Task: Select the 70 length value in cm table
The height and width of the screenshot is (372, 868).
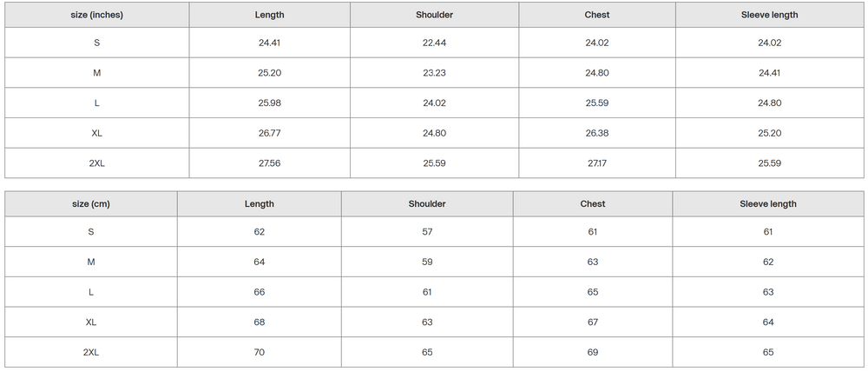Action: (x=260, y=353)
